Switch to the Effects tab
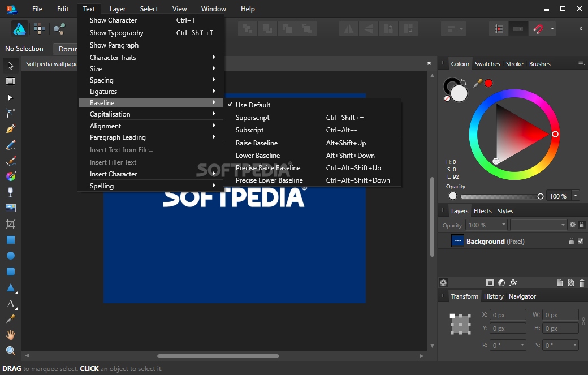Screen dimensions: 588x375 coord(482,211)
